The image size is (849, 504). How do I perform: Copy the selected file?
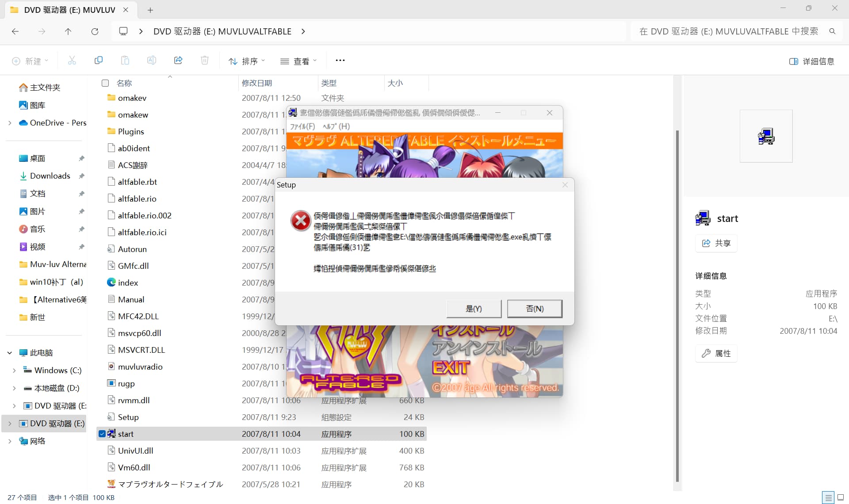(99, 61)
